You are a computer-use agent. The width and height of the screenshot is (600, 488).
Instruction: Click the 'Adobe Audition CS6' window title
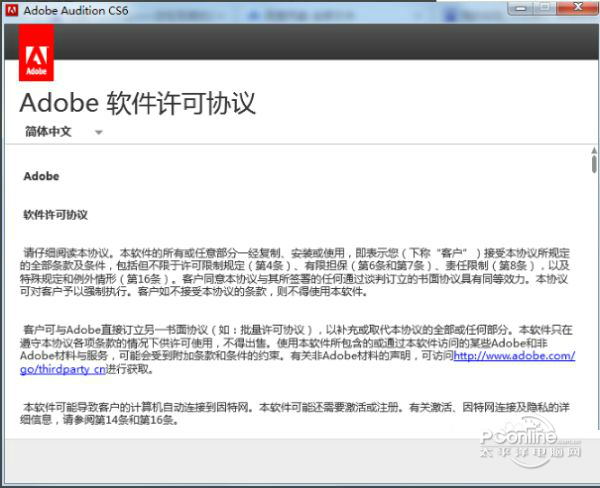point(76,10)
